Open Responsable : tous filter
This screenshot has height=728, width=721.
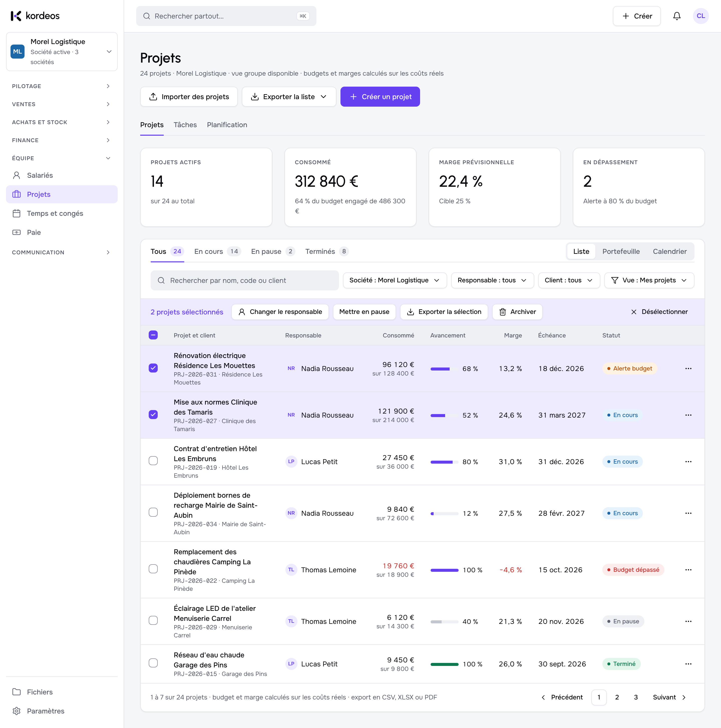492,280
